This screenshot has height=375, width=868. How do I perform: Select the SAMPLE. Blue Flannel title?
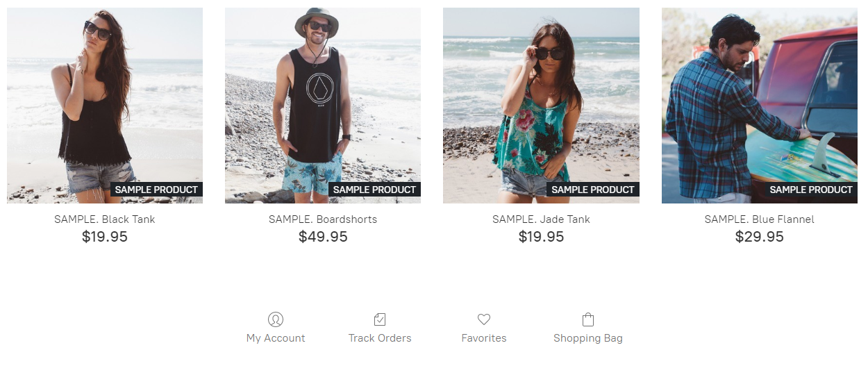(759, 219)
